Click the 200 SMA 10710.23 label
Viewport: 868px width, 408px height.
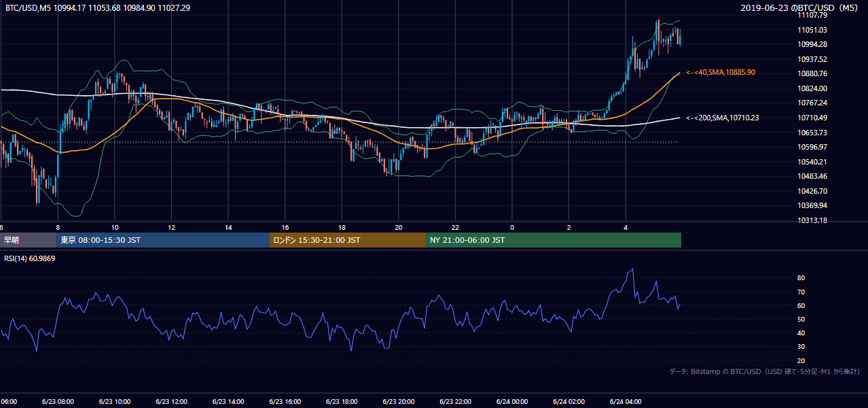click(x=723, y=118)
